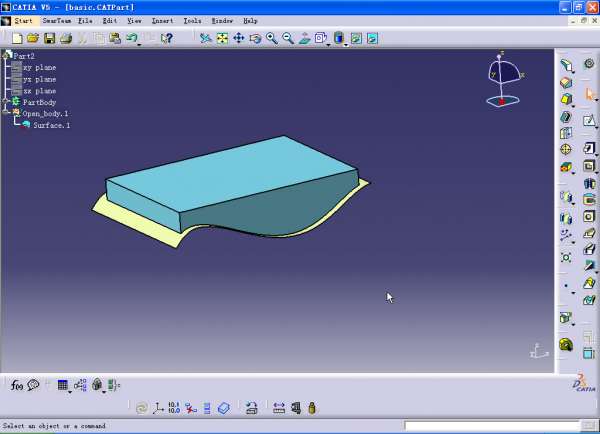Click the New document icon

tap(17, 39)
